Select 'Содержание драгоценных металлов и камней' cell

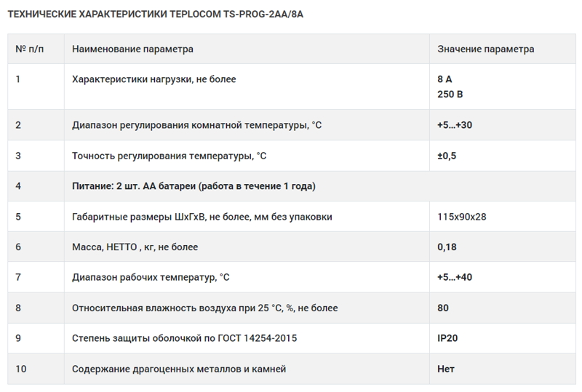click(179, 369)
